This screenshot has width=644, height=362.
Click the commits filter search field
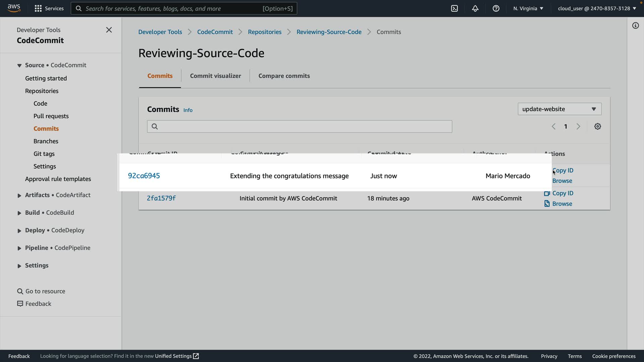point(299,126)
